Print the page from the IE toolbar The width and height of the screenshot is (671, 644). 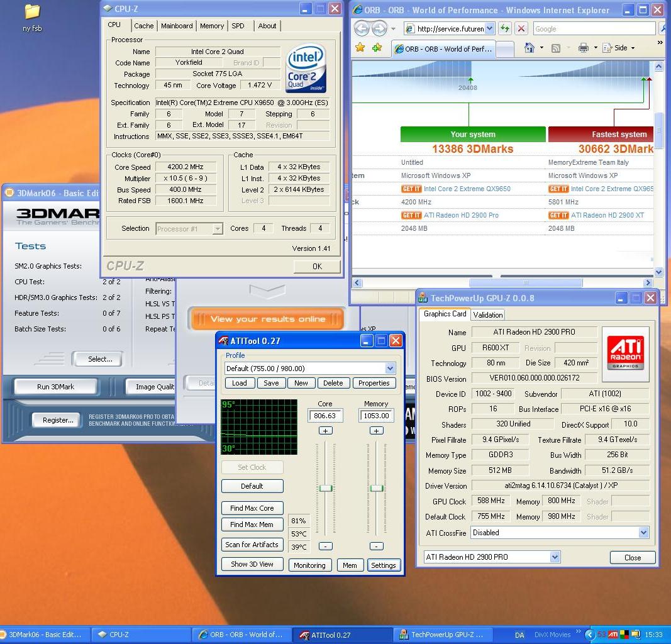pyautogui.click(x=584, y=48)
